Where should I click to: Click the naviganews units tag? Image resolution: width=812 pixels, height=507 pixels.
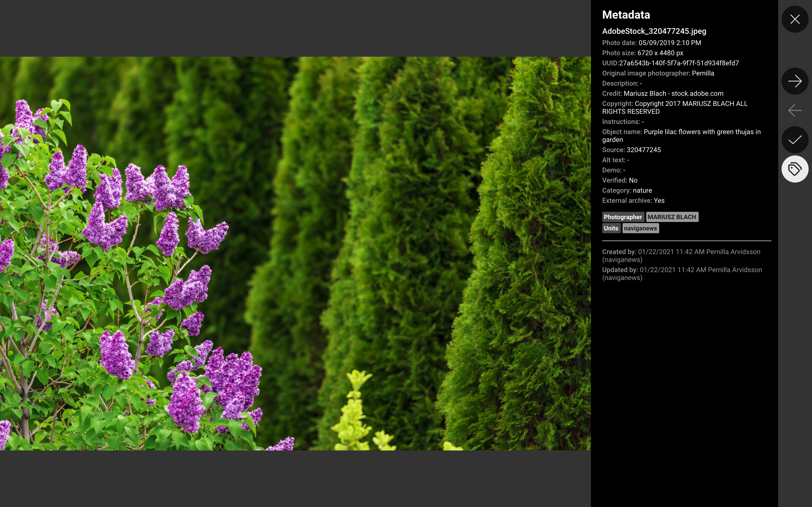[640, 228]
